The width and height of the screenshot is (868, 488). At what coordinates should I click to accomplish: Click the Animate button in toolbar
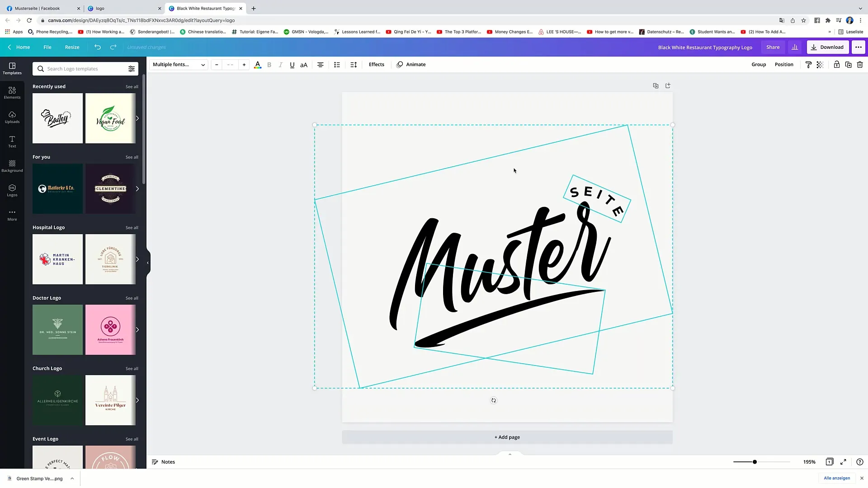click(x=415, y=64)
